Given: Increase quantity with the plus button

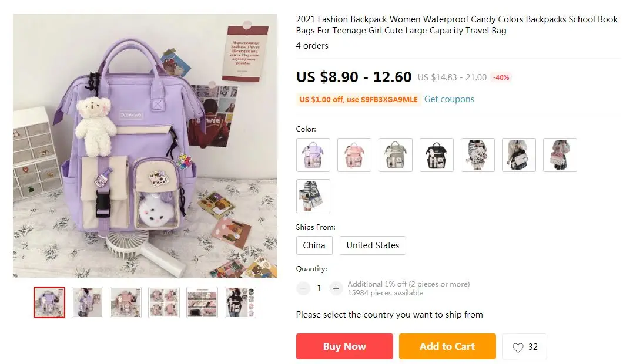Looking at the screenshot, I should coord(336,289).
